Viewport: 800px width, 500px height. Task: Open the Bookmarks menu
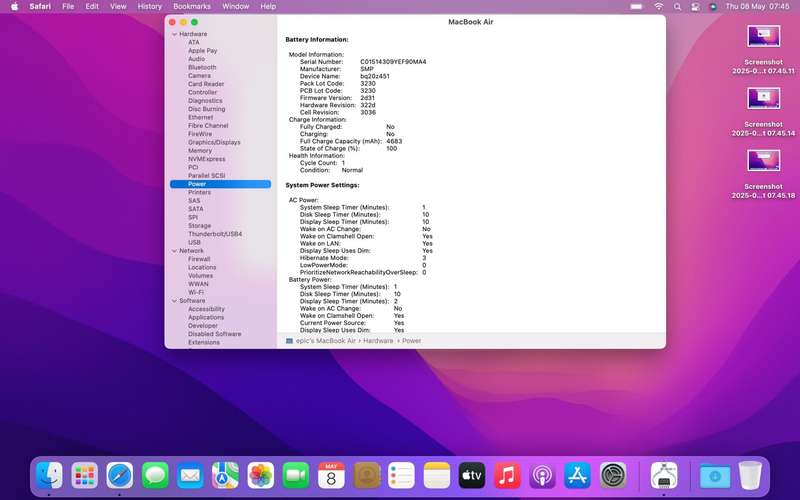coord(192,7)
